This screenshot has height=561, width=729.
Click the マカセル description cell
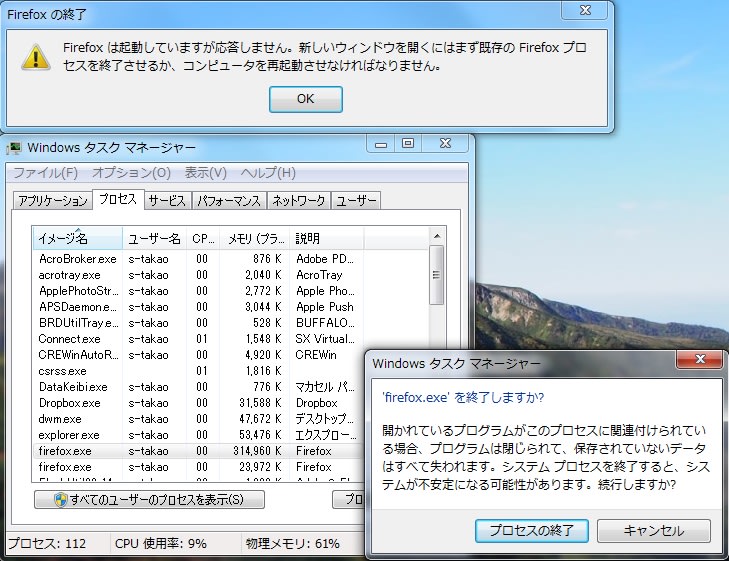[x=325, y=387]
